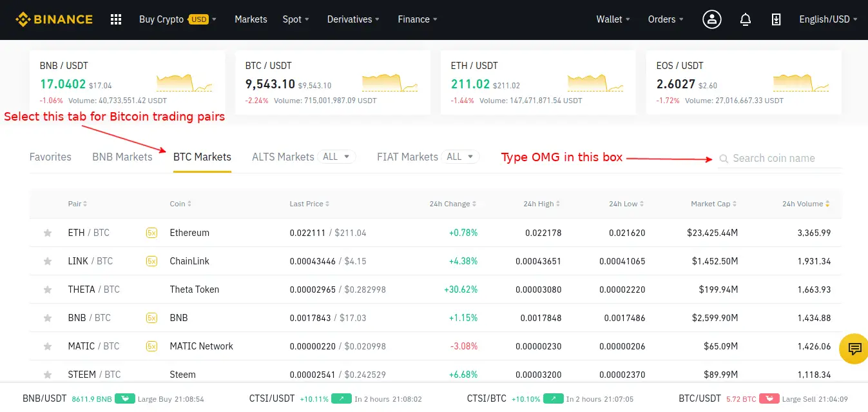
Task: Click the app download icon in header
Action: 776,19
